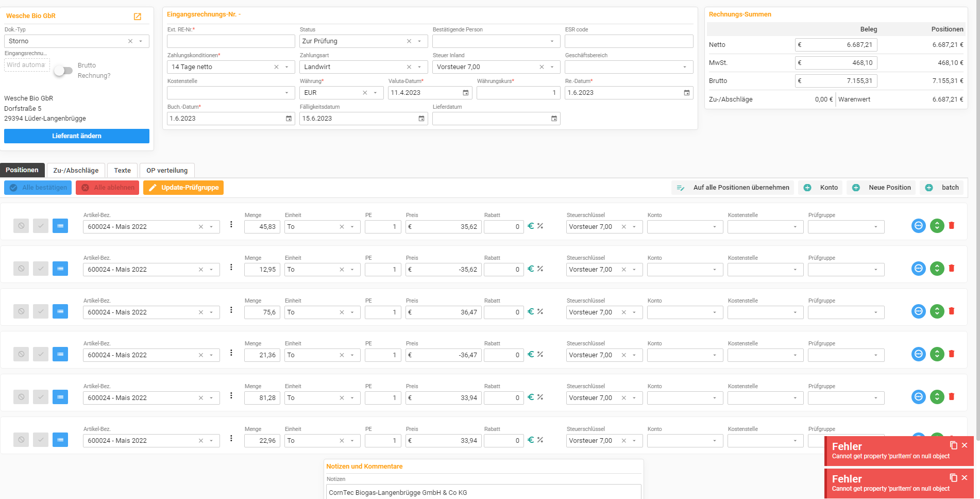This screenshot has height=499, width=980.
Task: Click blue comment icon on second position row
Action: [918, 269]
